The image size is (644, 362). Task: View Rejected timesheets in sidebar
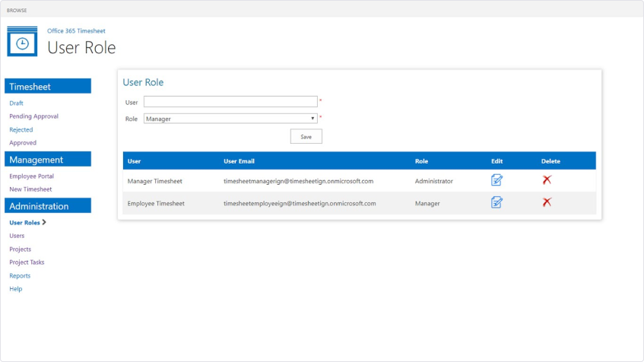(21, 130)
